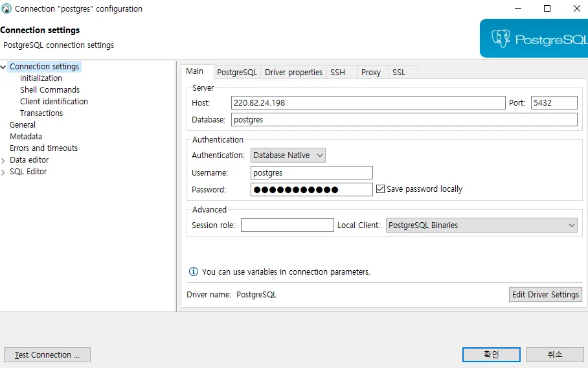Click the Test Connection button
Screen dimensions: 588x368
tap(47, 355)
